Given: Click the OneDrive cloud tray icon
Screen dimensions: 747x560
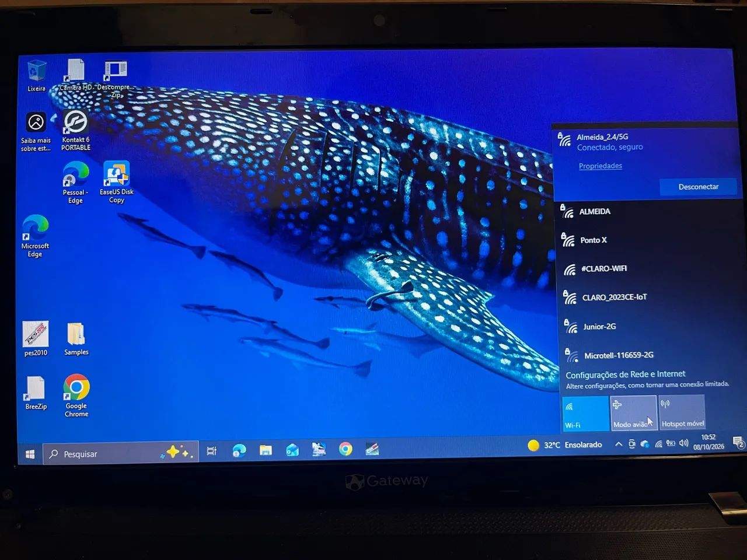Looking at the screenshot, I should point(645,444).
